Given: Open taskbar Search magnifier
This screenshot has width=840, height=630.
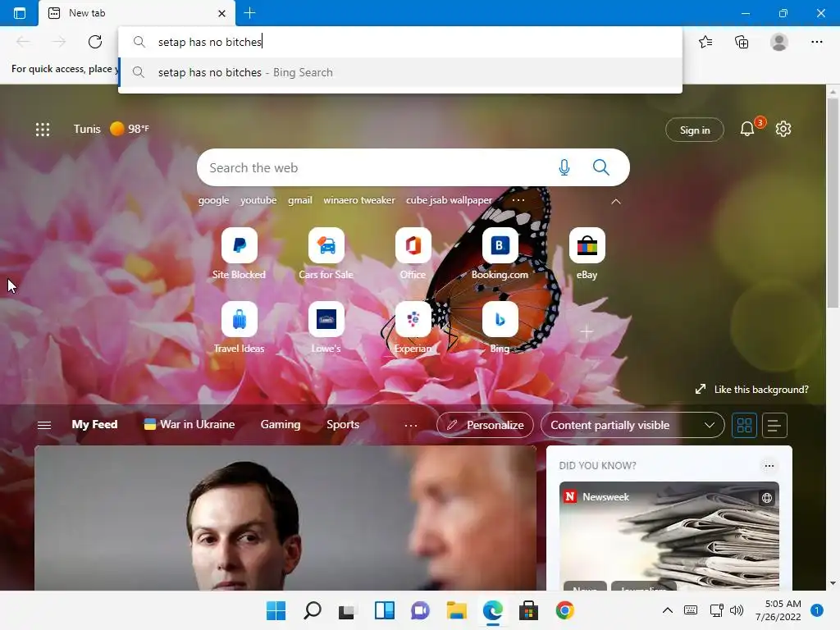Looking at the screenshot, I should pyautogui.click(x=313, y=610).
